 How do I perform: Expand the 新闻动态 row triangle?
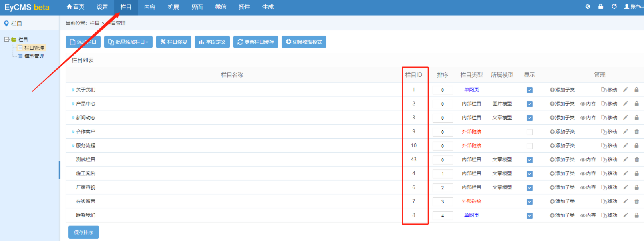coord(73,118)
